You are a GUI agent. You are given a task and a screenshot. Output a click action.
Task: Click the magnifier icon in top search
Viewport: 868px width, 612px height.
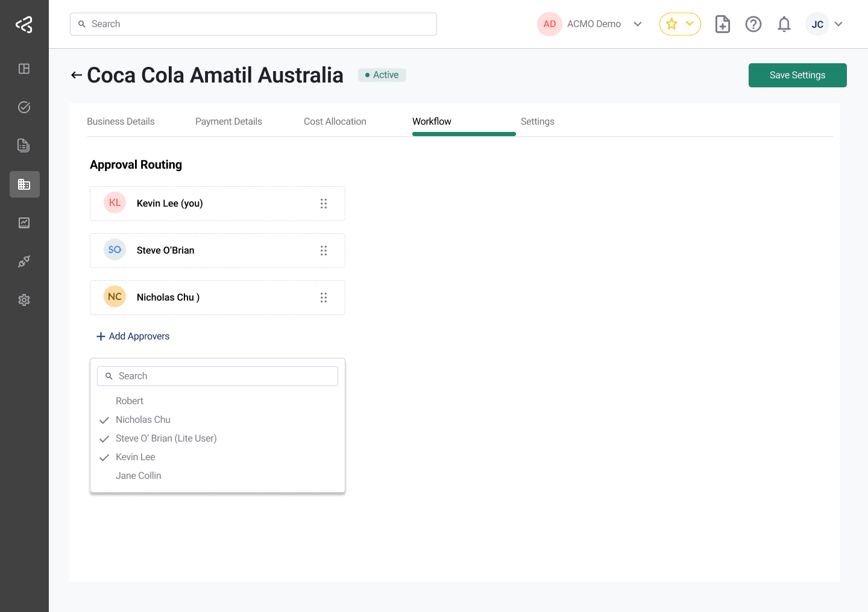tap(82, 24)
